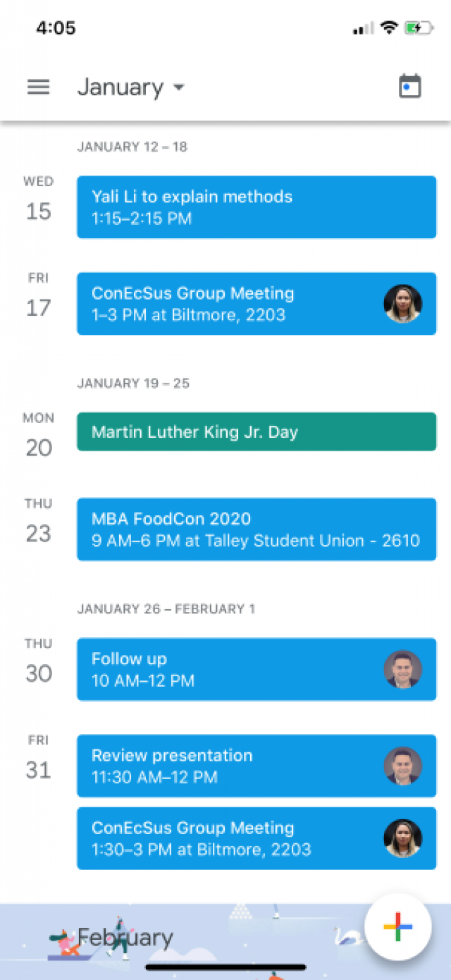The height and width of the screenshot is (980, 451).
Task: Open the MBA FoodCon 2020 event
Action: click(257, 529)
